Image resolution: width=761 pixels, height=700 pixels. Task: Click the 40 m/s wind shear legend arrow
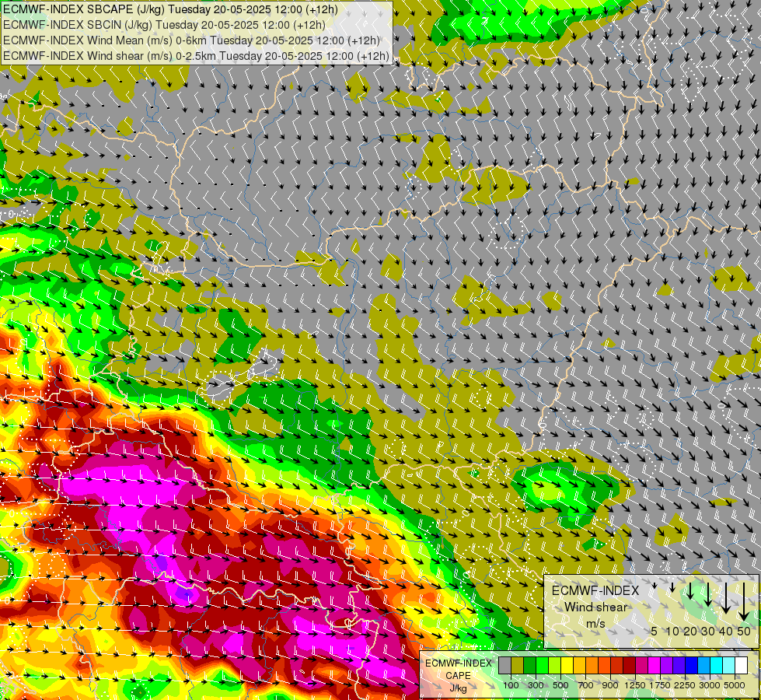tap(726, 598)
